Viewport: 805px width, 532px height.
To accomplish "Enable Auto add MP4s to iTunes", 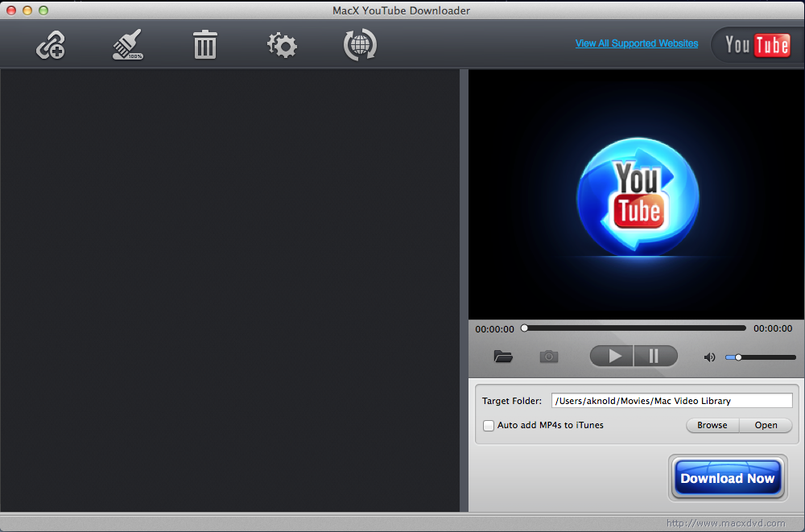I will click(489, 425).
